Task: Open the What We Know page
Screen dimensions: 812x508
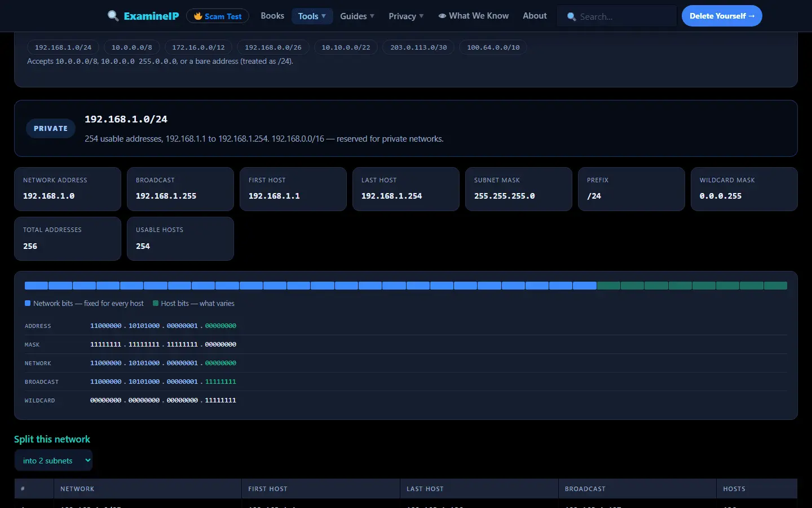Action: tap(474, 16)
